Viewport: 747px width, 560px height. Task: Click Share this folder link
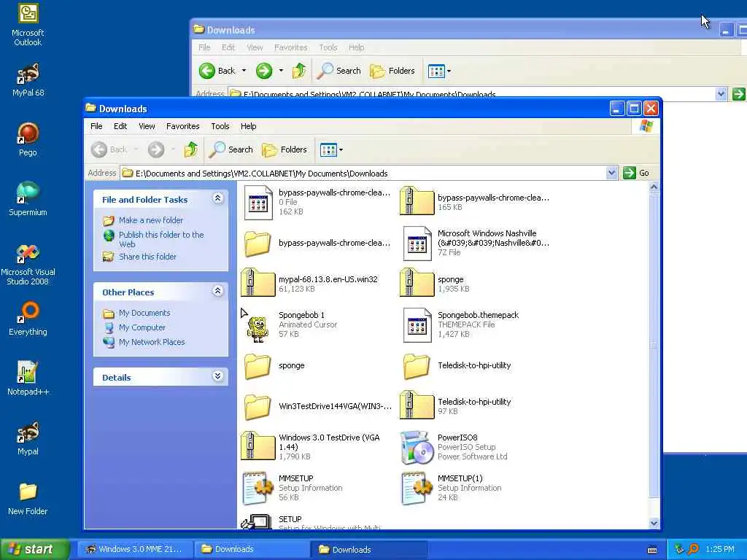pyautogui.click(x=147, y=257)
